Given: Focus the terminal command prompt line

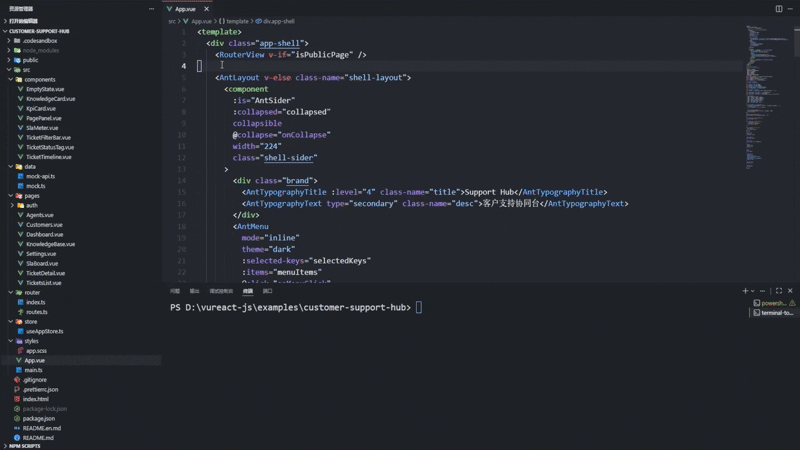Looking at the screenshot, I should pos(296,308).
